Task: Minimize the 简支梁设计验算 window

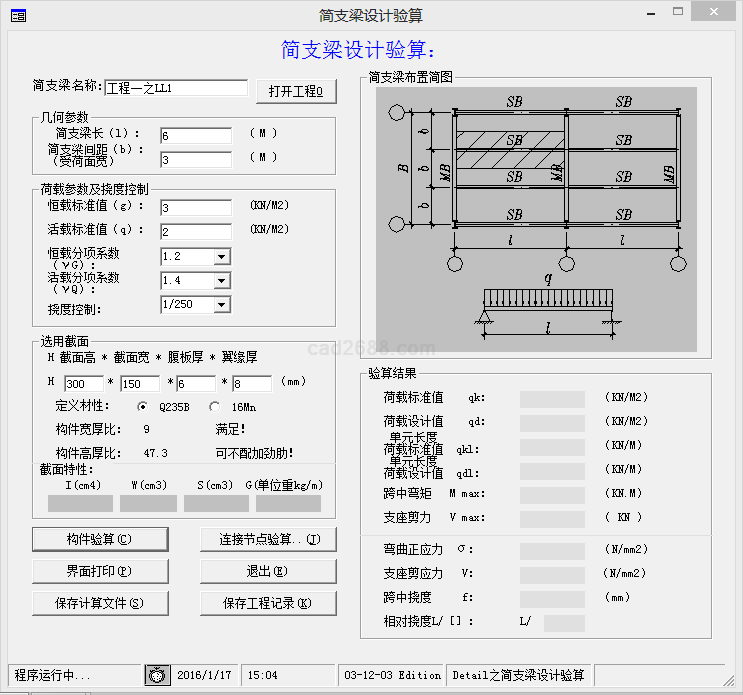Action: [652, 12]
